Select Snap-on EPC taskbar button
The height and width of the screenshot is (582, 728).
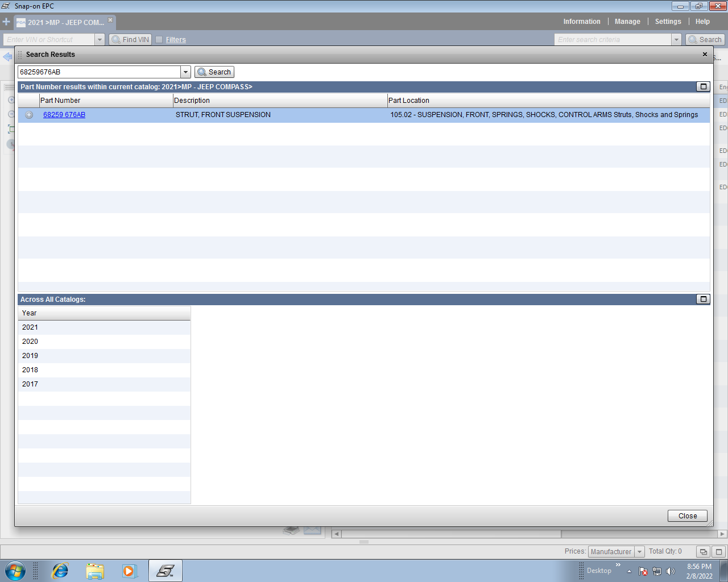click(x=166, y=571)
